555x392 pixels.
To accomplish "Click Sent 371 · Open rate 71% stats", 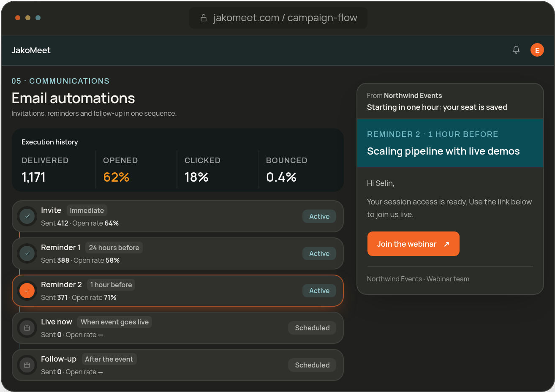I will pyautogui.click(x=79, y=297).
